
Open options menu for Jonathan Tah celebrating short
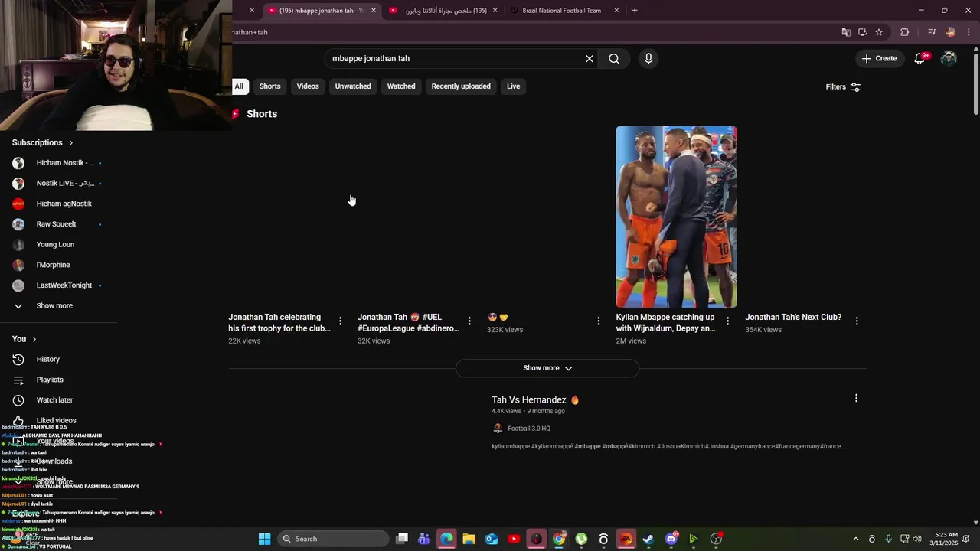(x=340, y=321)
